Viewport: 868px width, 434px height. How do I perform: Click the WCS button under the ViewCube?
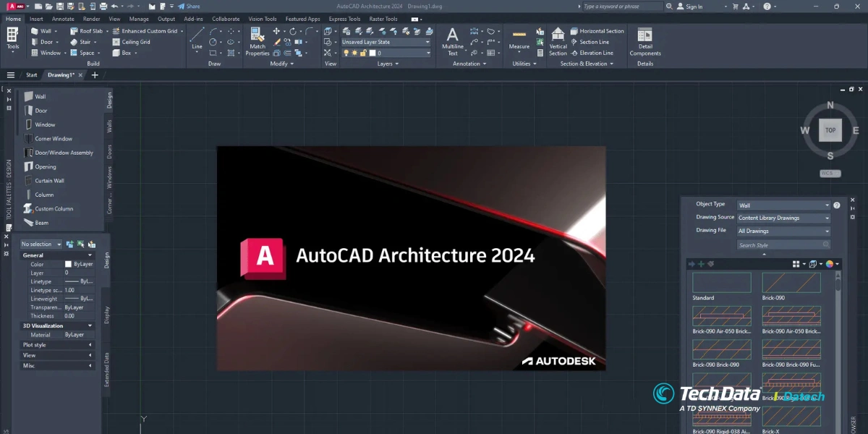[x=830, y=174]
